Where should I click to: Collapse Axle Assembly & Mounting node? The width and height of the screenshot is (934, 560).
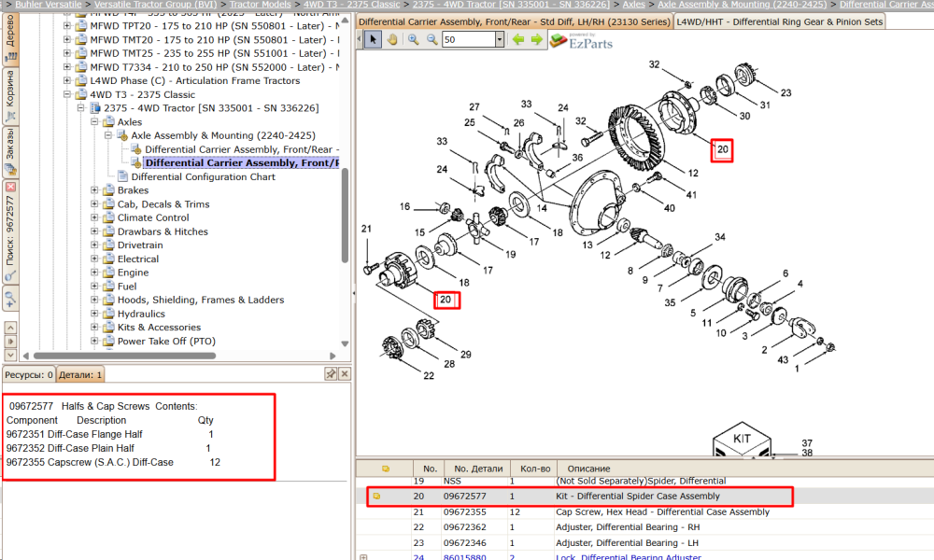tap(108, 135)
